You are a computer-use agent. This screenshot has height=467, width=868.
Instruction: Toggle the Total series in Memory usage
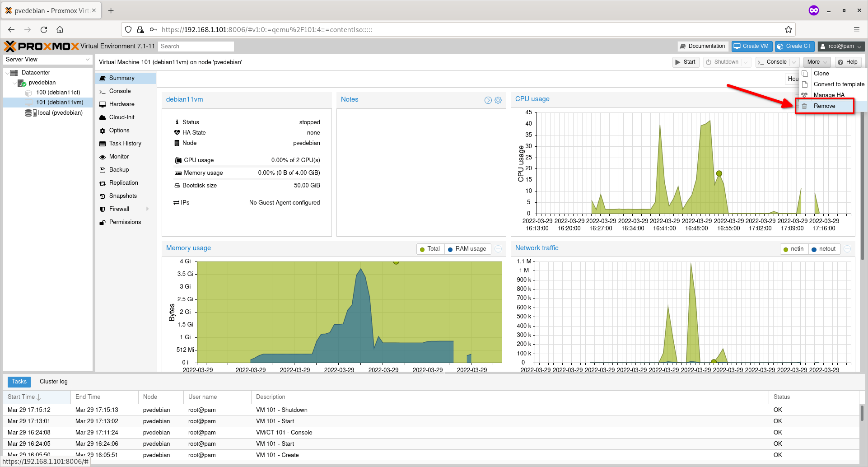pyautogui.click(x=429, y=249)
